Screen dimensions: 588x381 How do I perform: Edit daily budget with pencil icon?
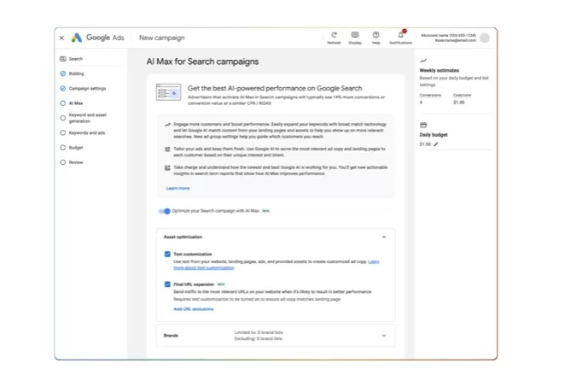click(x=436, y=144)
